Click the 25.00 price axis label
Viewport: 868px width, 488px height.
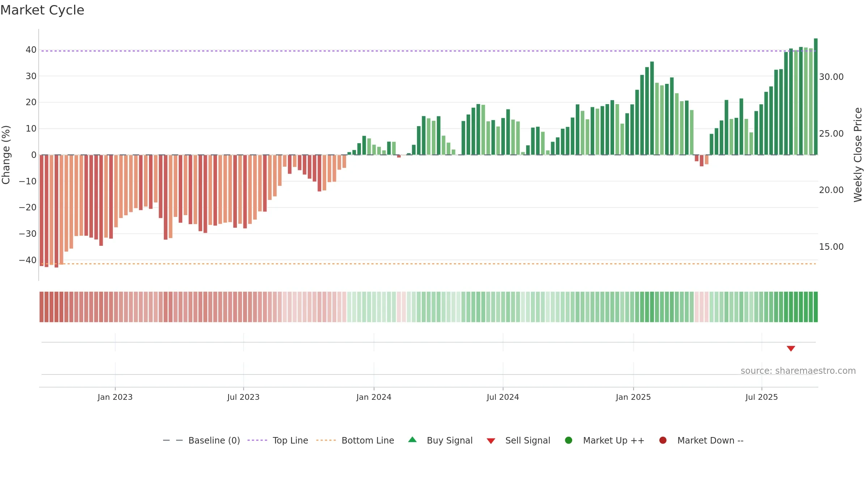(831, 134)
